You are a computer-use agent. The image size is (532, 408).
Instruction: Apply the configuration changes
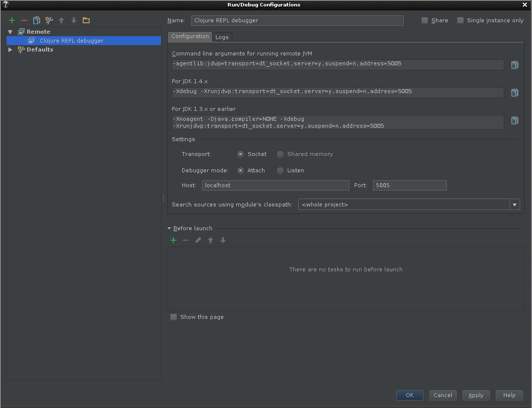click(476, 395)
